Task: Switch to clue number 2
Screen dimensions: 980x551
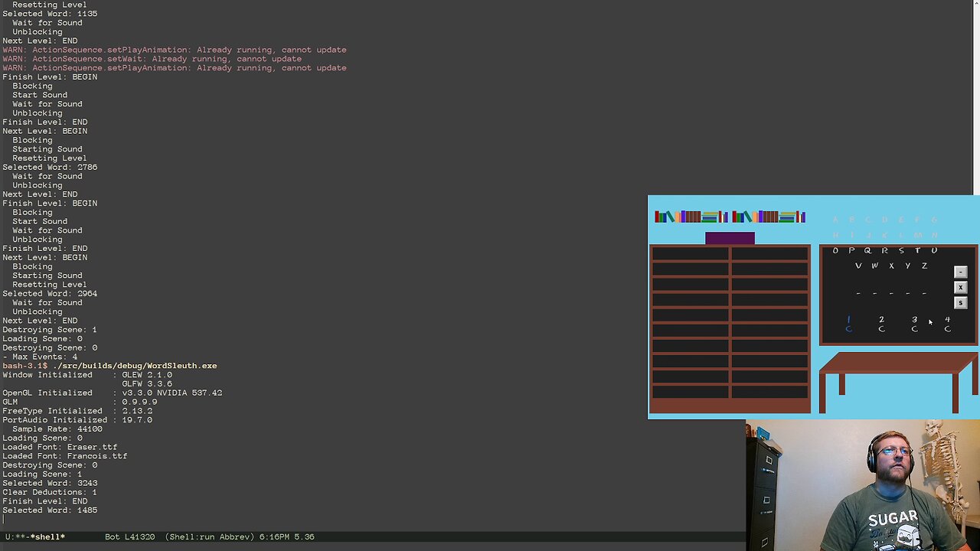Action: point(881,320)
